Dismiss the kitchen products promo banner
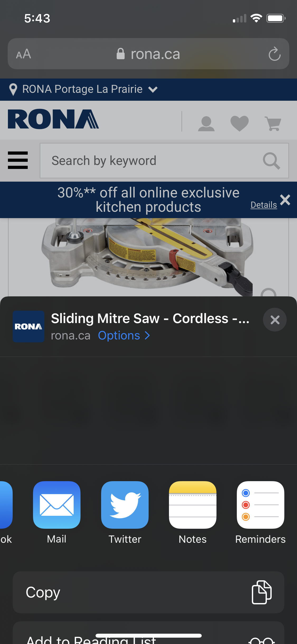The image size is (297, 644). [x=285, y=200]
